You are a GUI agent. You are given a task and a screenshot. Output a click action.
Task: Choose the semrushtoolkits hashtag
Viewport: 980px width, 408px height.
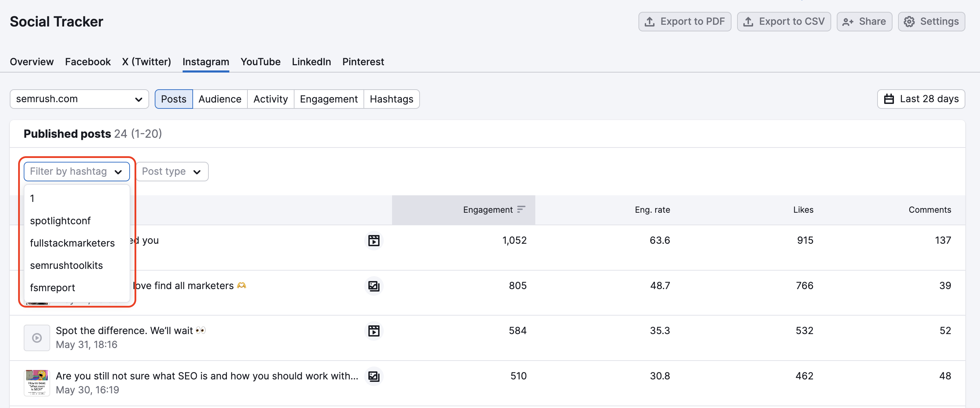[77, 265]
